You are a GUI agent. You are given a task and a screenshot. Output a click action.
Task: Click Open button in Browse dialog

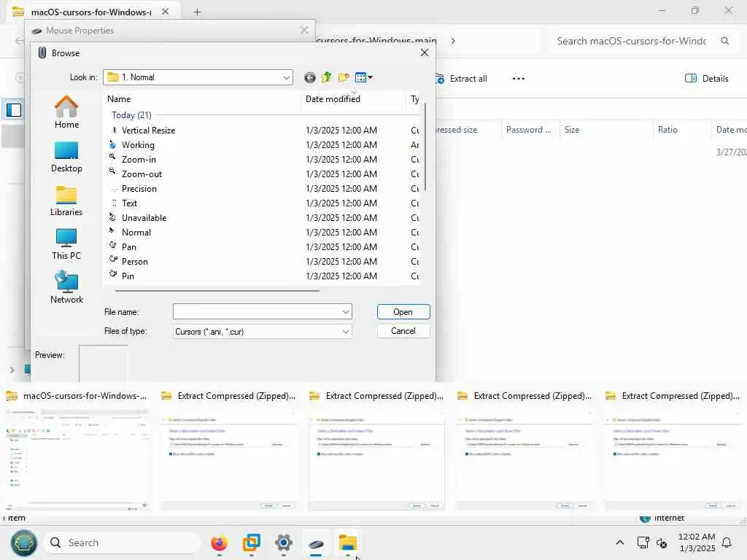pos(403,312)
